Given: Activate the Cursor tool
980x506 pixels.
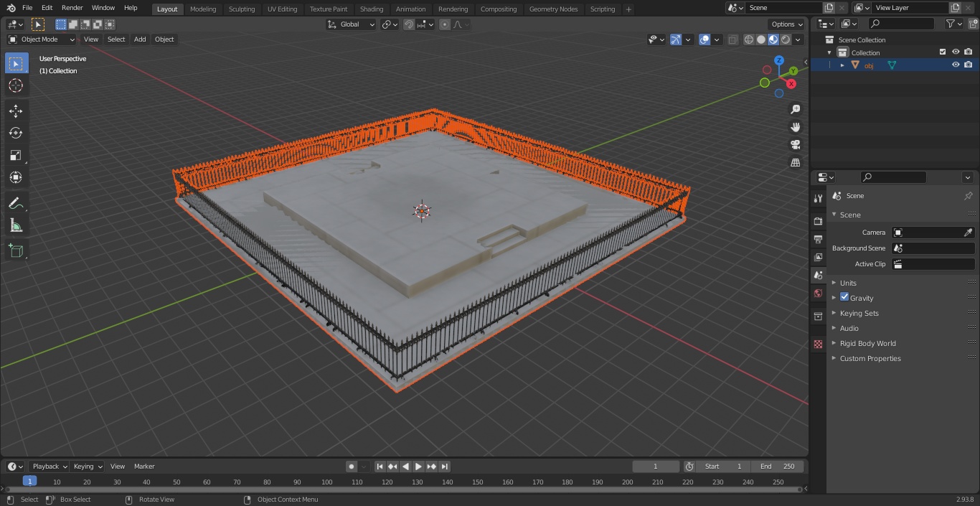Looking at the screenshot, I should click(16, 86).
